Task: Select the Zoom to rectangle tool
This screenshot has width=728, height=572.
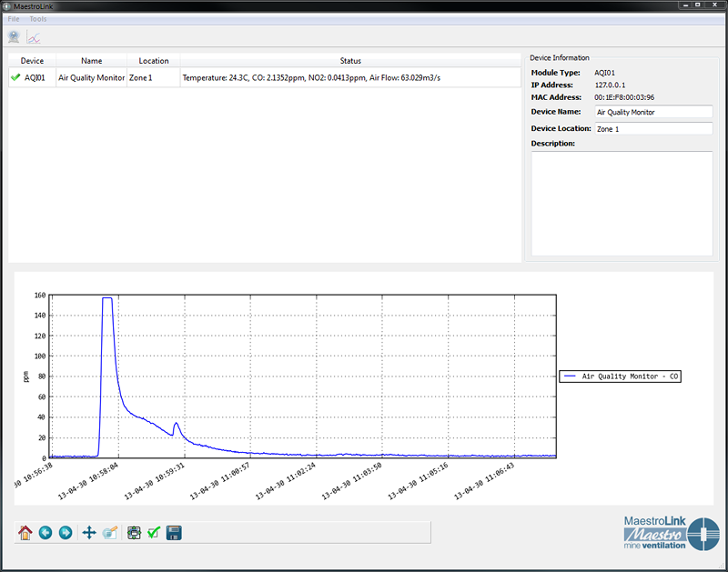Action: pos(110,533)
